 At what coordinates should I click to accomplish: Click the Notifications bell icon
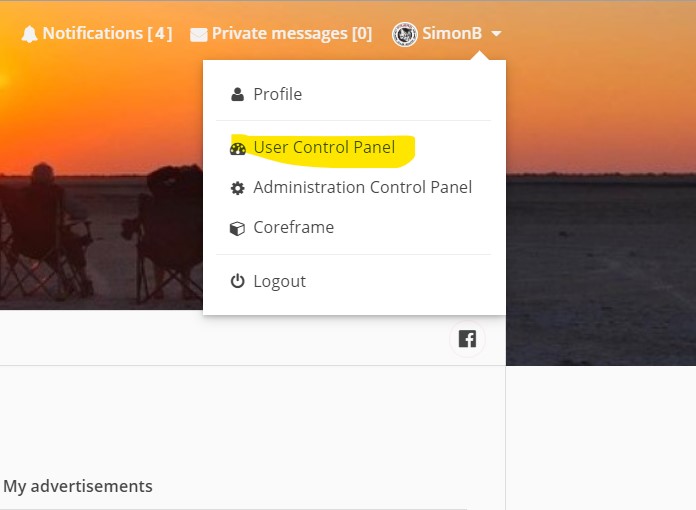pos(29,34)
